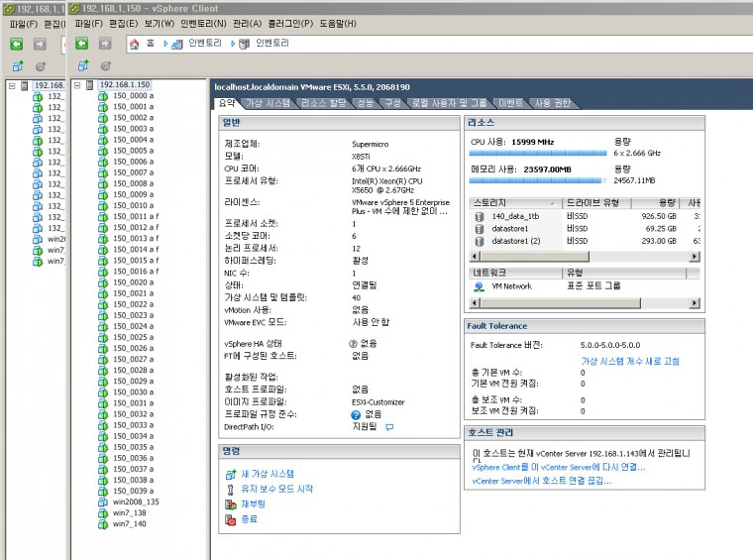This screenshot has width=753, height=560.
Task: Click the storage list scroll-right arrow
Action: (695, 257)
